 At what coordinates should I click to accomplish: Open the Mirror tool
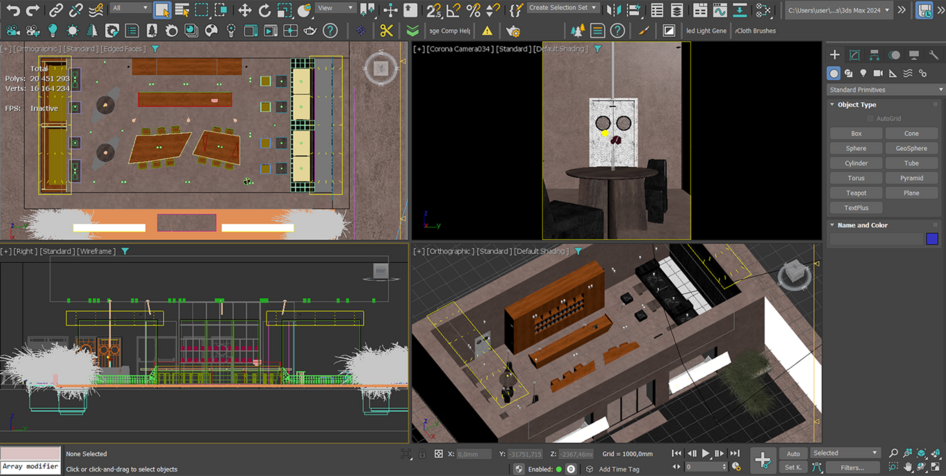point(614,10)
